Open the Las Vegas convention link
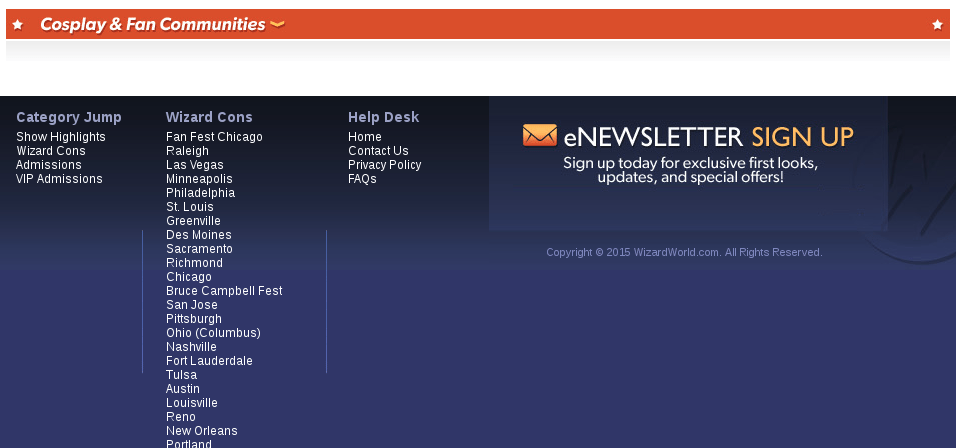The image size is (956, 448). click(195, 165)
